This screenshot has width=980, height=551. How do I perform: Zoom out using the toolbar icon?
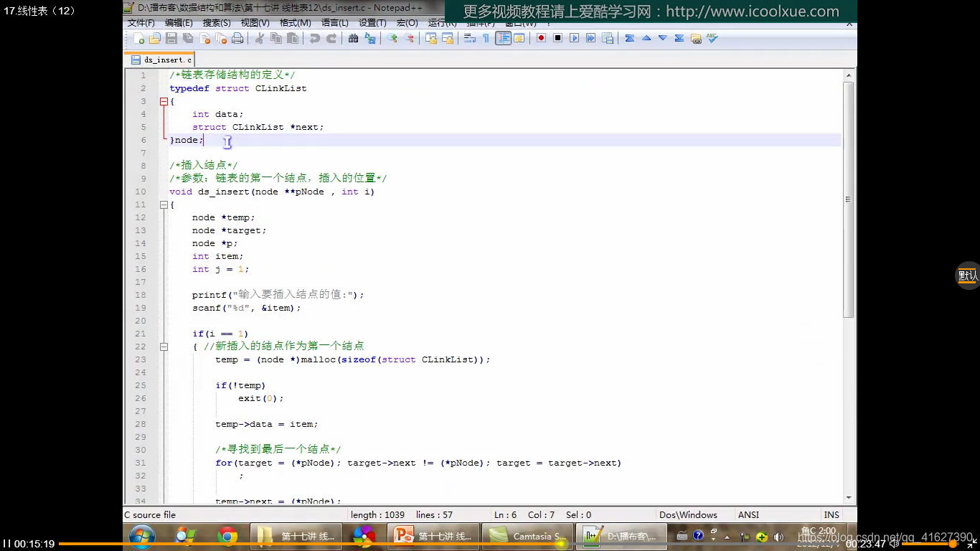click(409, 38)
